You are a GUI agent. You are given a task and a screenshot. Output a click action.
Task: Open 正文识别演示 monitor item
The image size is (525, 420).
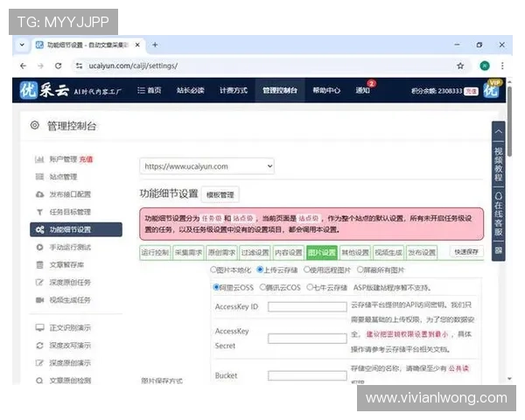(x=63, y=327)
